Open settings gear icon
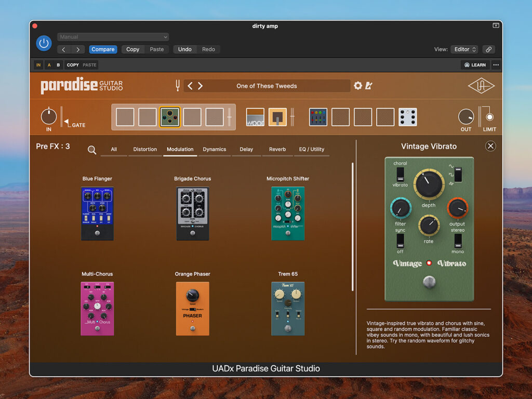Screen dimensions: 532x399 pyautogui.click(x=357, y=86)
